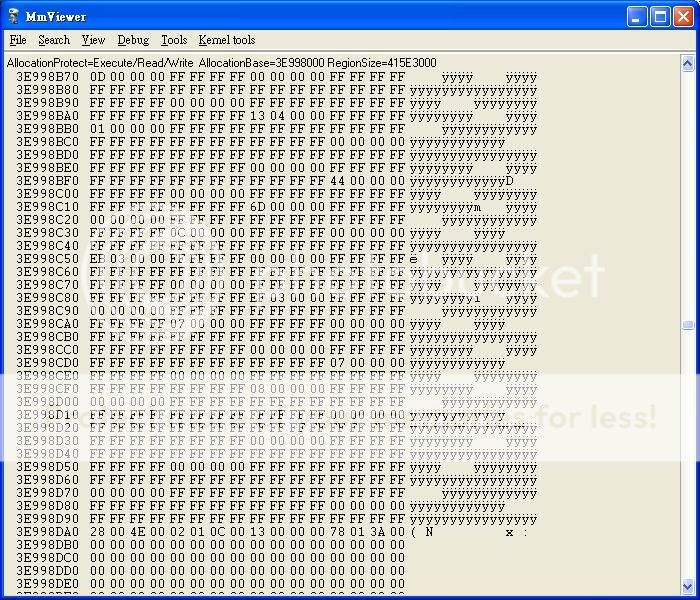
Task: Close the MmViewer window
Action: pyautogui.click(x=682, y=16)
